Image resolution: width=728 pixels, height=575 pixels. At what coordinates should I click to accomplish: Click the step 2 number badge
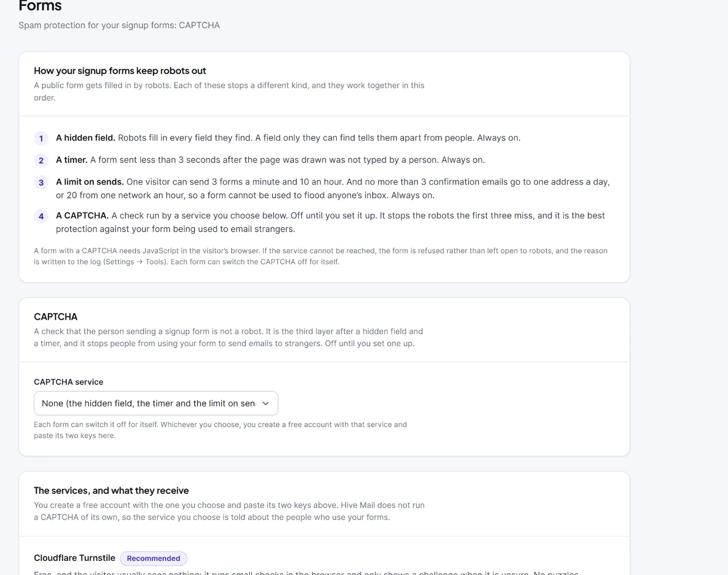[x=41, y=160]
